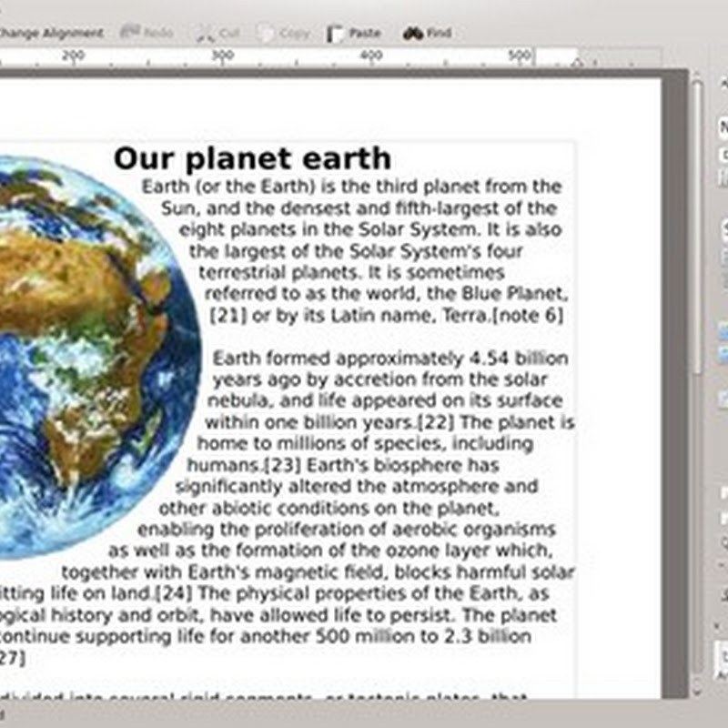Click the line starting "humans.[23] Earth's biosphere has"

343,465
